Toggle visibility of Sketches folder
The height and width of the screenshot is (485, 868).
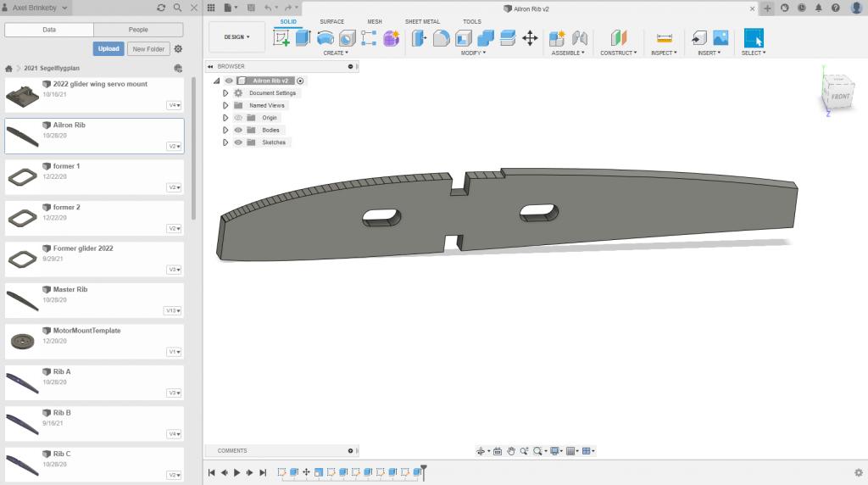[238, 142]
